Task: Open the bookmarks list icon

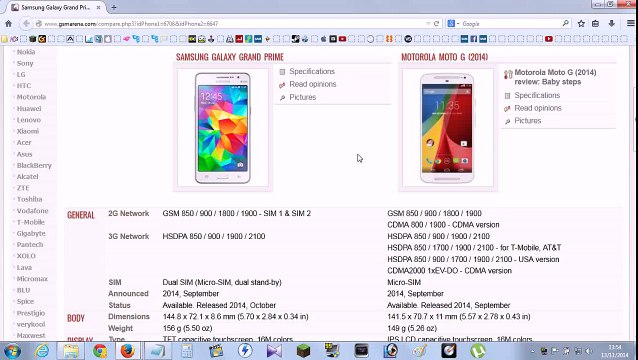Action: click(x=595, y=24)
